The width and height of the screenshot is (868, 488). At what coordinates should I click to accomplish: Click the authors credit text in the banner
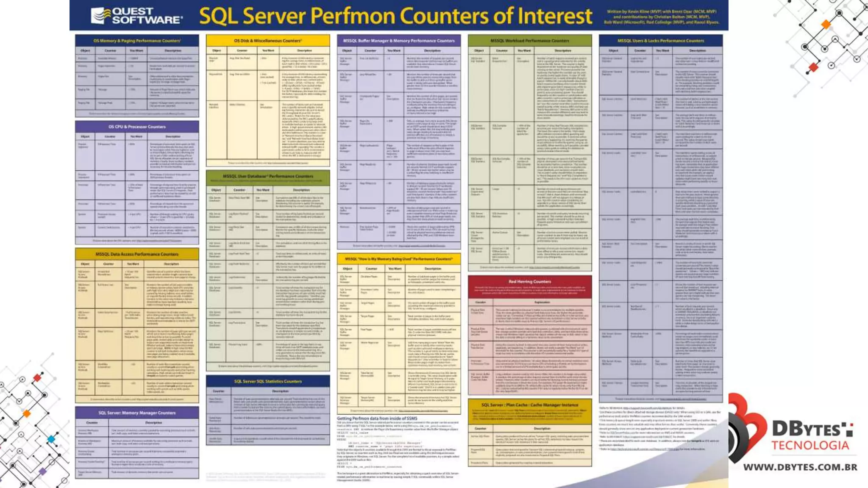coord(661,17)
